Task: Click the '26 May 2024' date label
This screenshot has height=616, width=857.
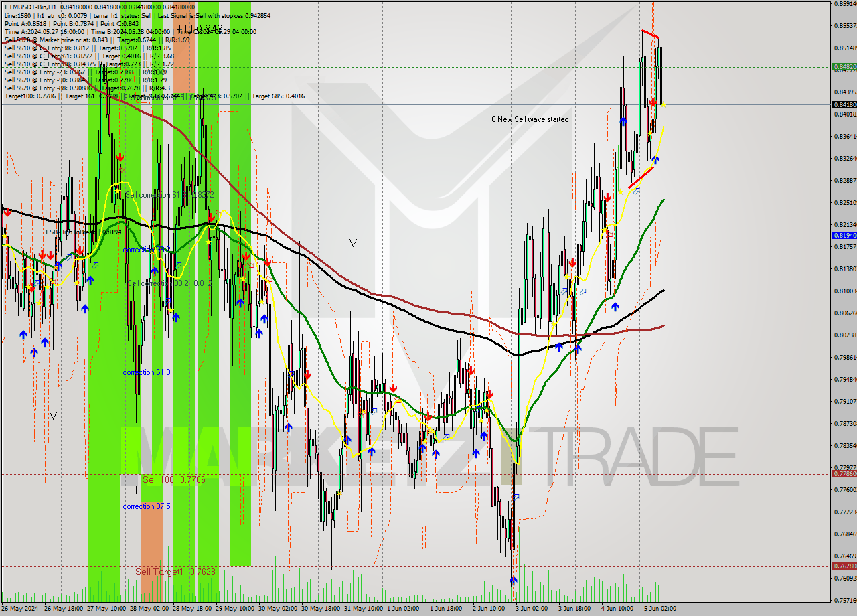Action: pos(21,609)
